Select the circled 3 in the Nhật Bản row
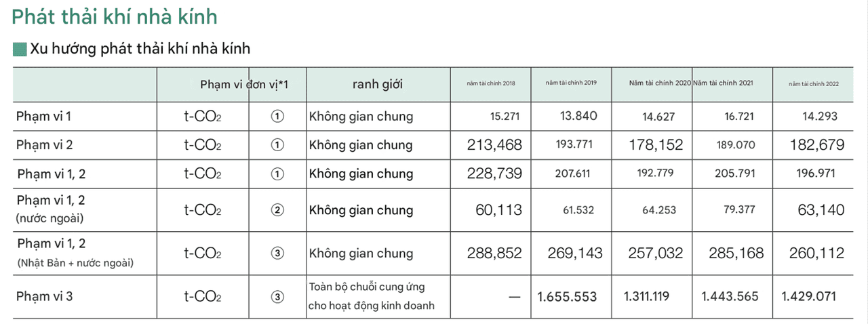Viewport: 868px width, 324px height. pos(277,254)
